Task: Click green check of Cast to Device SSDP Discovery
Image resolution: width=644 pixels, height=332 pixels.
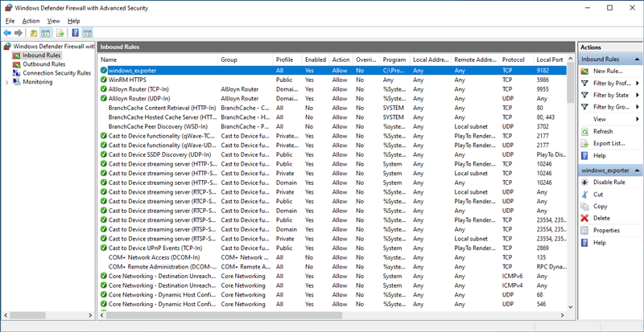Action: 104,154
